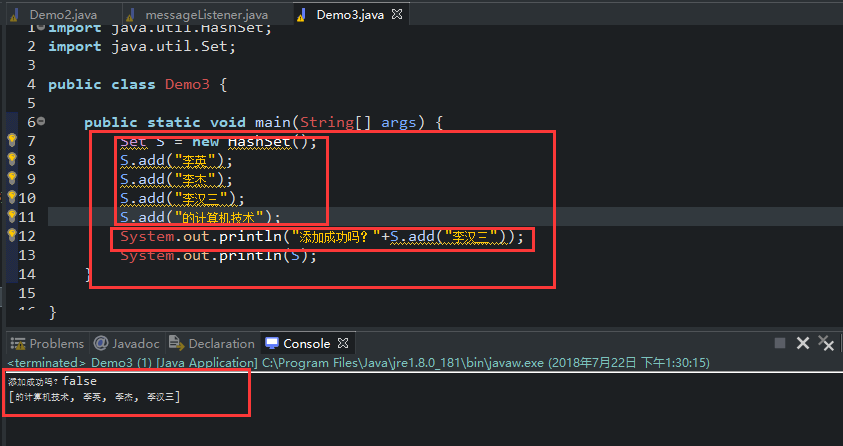Screen dimensions: 843x446
Task: Click the warning lightbulb on line 11
Action: point(12,216)
